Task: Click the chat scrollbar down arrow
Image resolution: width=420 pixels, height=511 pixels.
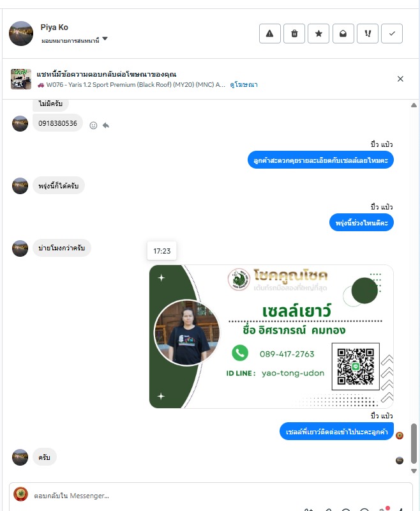Action: click(414, 471)
